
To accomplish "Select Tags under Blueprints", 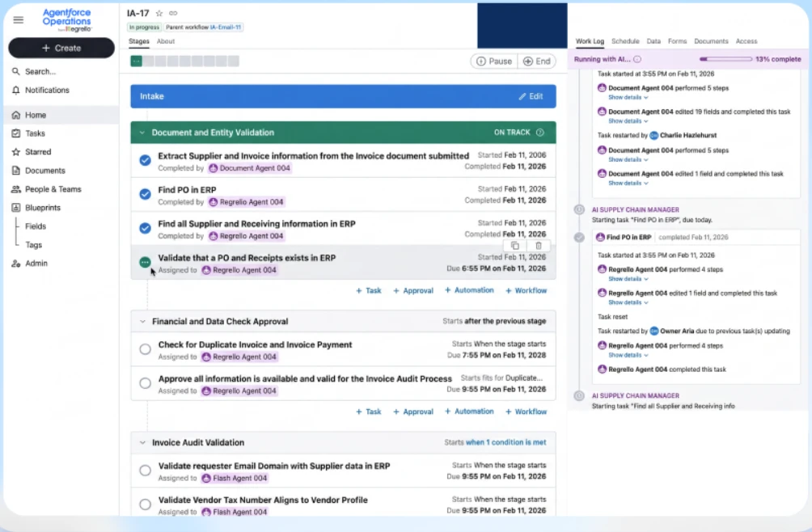I will (x=34, y=245).
